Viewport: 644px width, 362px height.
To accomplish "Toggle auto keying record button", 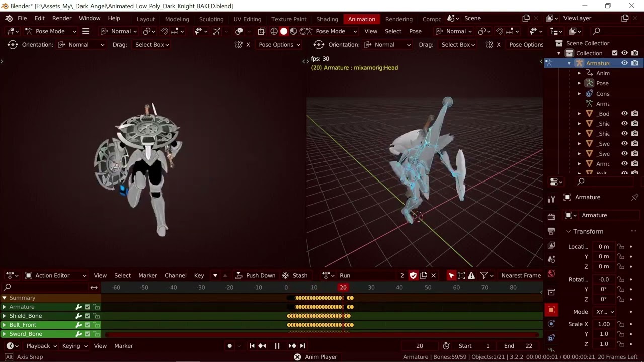I will (x=230, y=346).
